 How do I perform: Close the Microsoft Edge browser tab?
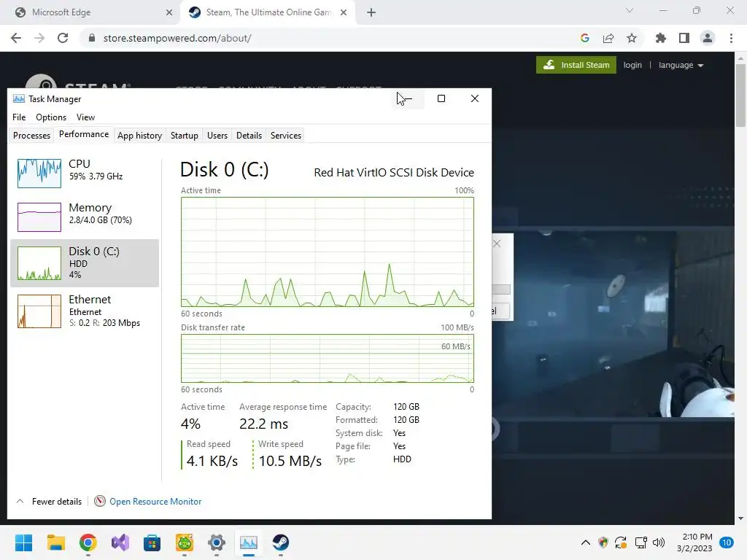click(x=169, y=12)
